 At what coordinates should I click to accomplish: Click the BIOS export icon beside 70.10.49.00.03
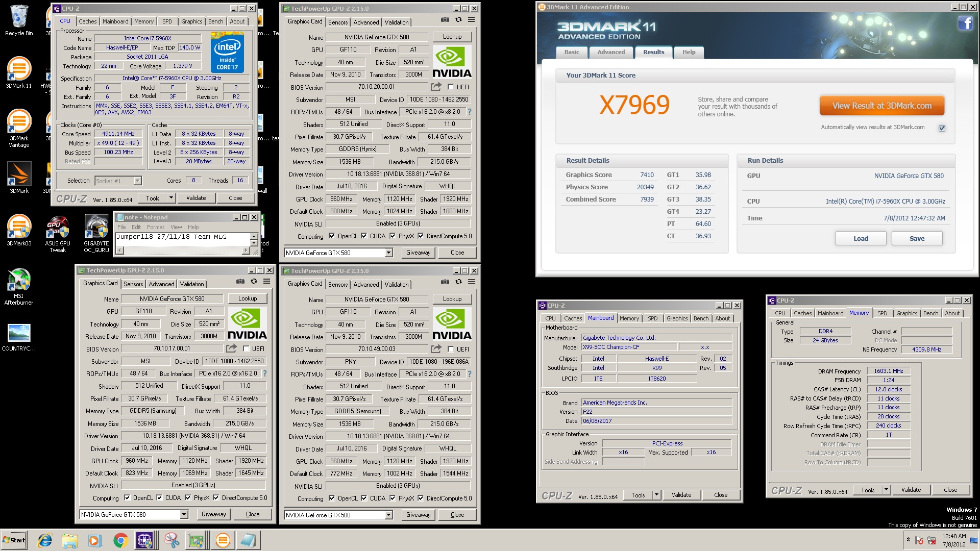click(x=436, y=349)
